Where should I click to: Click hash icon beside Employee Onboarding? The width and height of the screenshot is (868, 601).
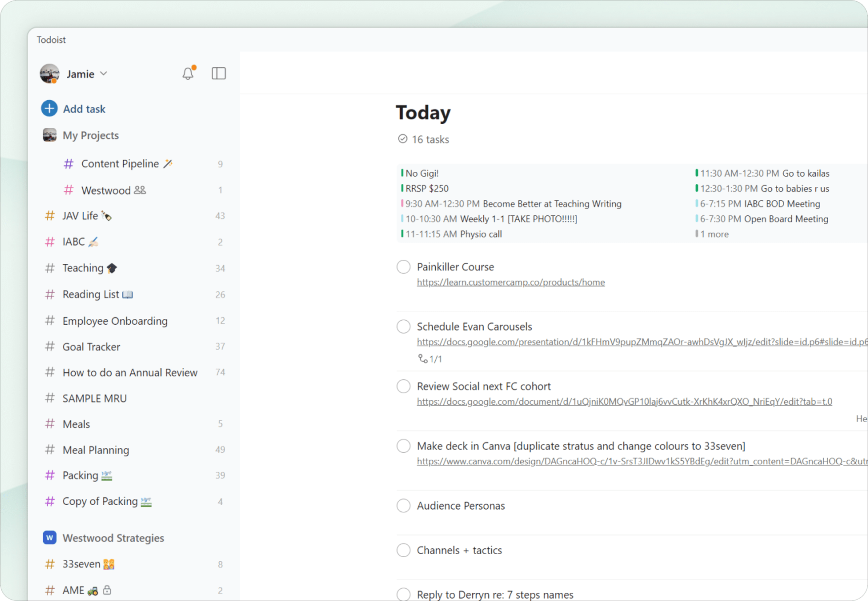coord(50,320)
